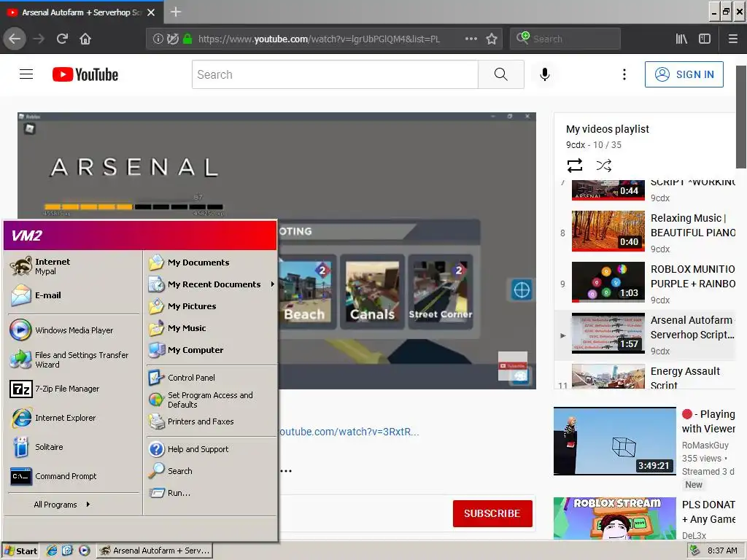Close the Arsenal Autofarm tab
The width and height of the screenshot is (747, 560).
click(151, 12)
